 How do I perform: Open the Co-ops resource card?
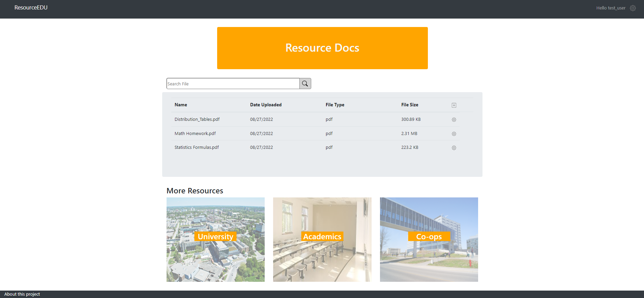tap(429, 240)
